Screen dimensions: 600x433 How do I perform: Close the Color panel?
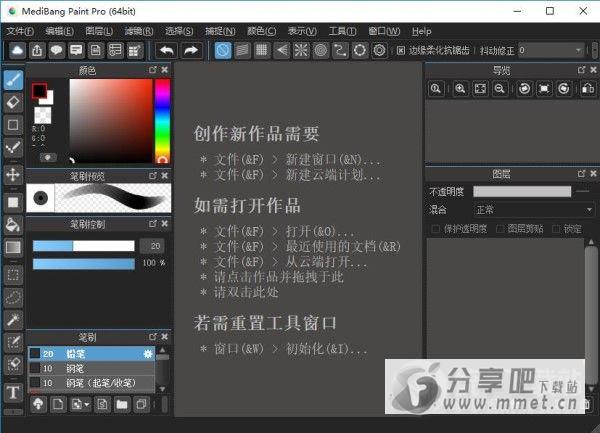coord(165,70)
